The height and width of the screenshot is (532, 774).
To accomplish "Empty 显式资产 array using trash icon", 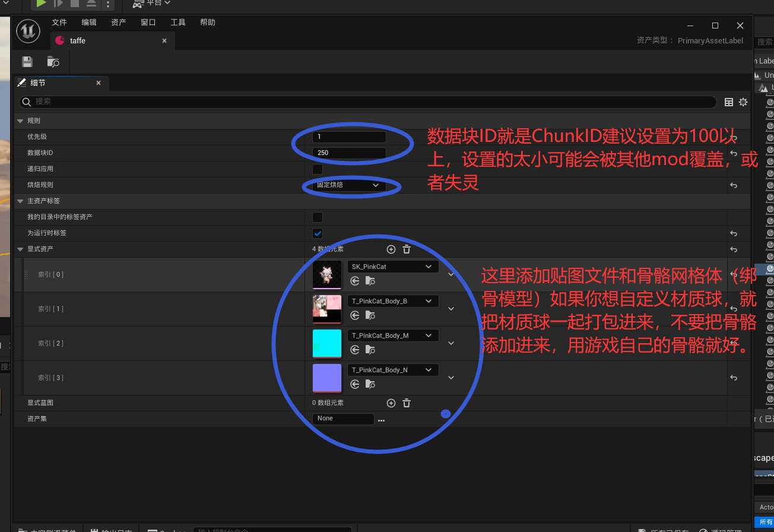I will pyautogui.click(x=407, y=249).
